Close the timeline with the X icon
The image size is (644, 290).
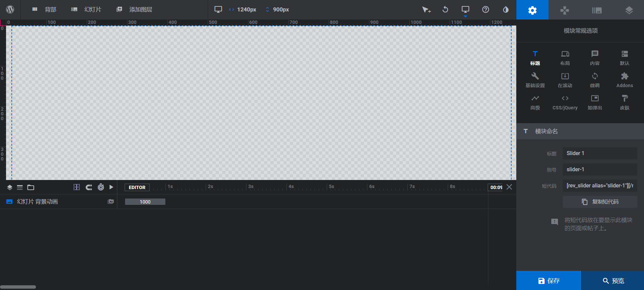point(509,187)
